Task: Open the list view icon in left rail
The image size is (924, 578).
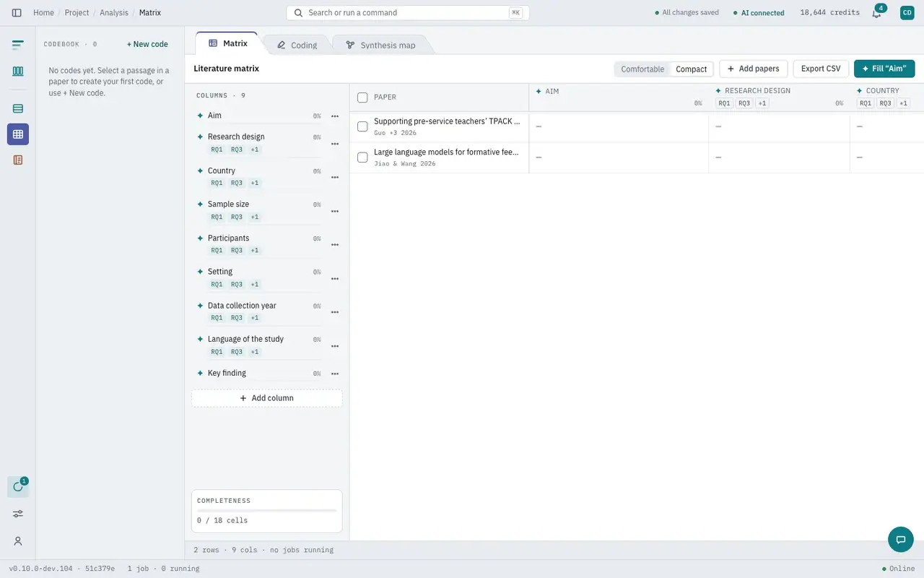Action: pyautogui.click(x=18, y=109)
